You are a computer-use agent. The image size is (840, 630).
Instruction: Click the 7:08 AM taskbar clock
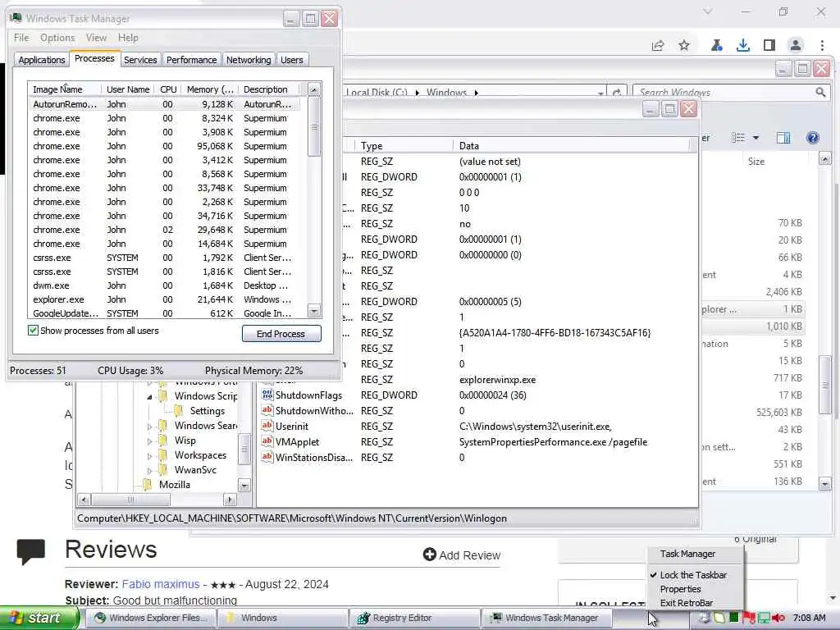[x=810, y=618]
